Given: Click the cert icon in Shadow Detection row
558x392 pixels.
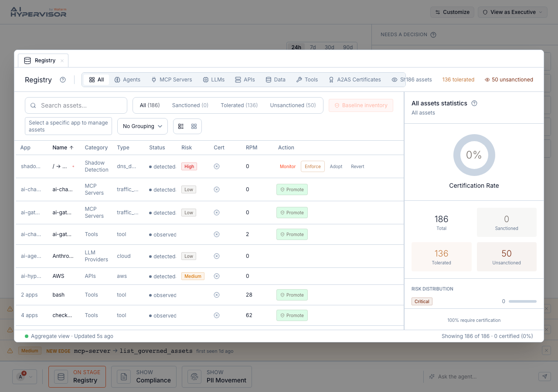Looking at the screenshot, I should pos(217,166).
